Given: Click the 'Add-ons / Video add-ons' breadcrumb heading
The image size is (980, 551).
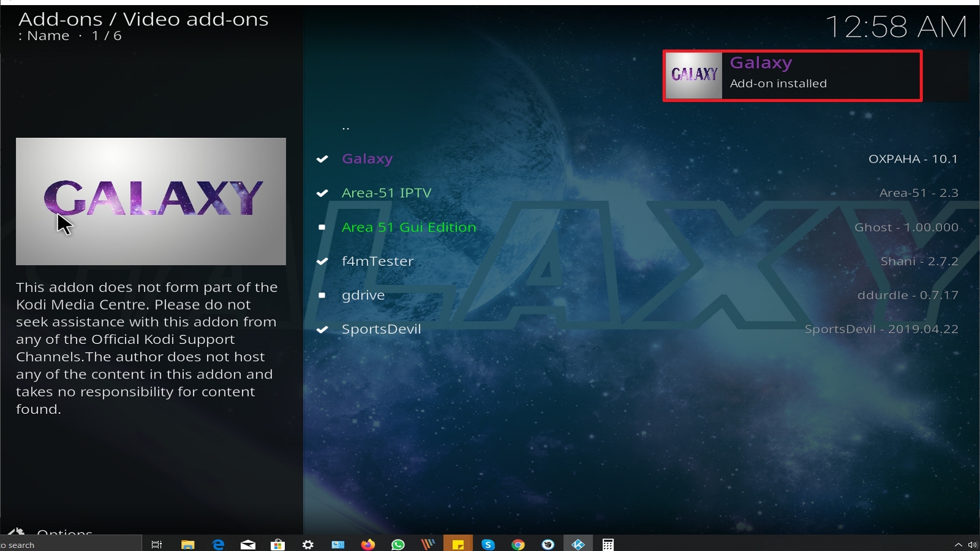Looking at the screenshot, I should coord(143,19).
